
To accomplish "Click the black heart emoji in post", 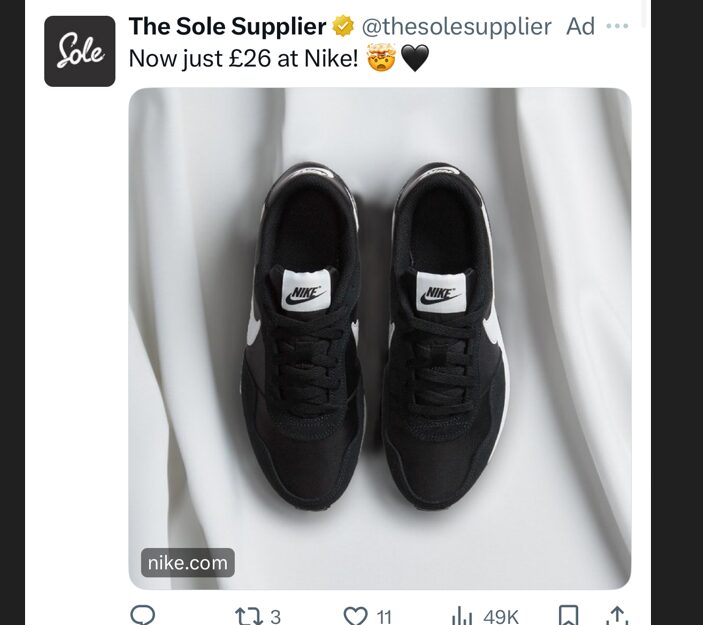I will [415, 59].
